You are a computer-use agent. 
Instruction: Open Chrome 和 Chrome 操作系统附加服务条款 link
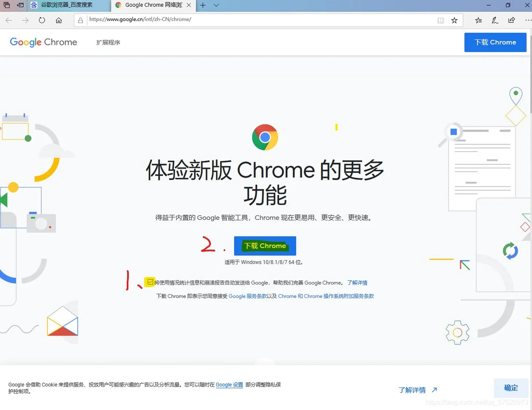(326, 296)
